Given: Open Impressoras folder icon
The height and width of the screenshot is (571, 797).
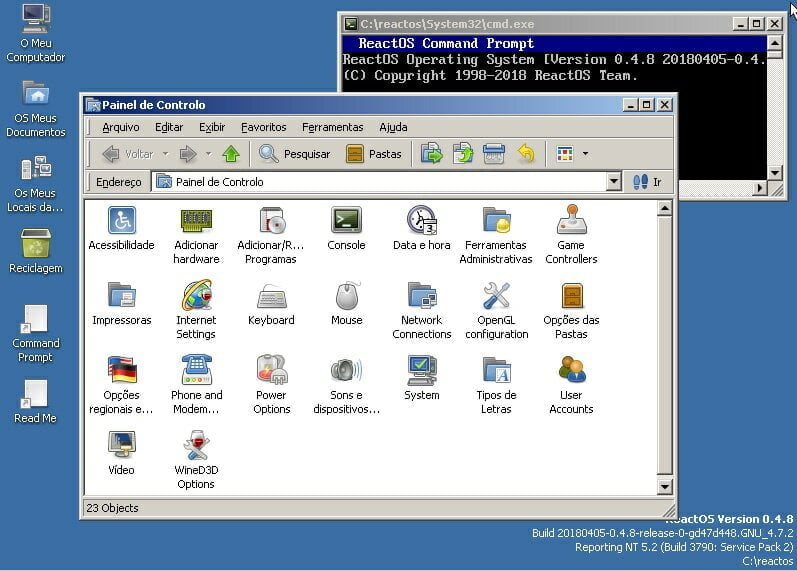Looking at the screenshot, I should [121, 295].
